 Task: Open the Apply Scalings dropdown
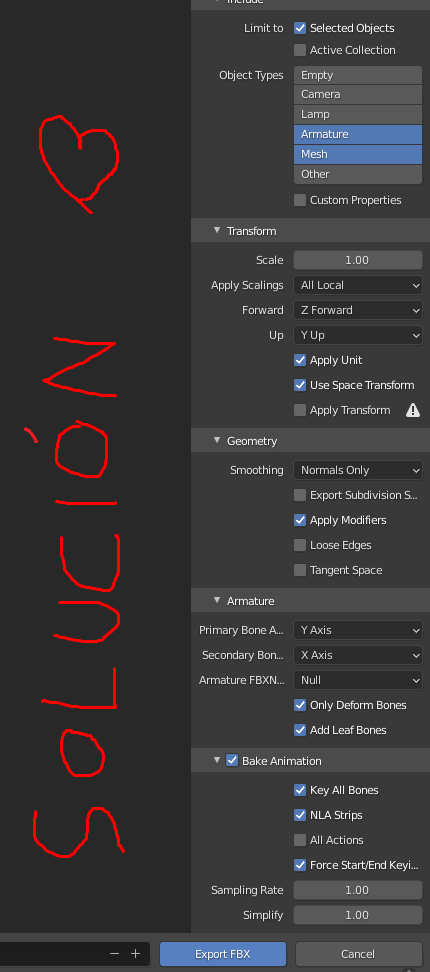click(x=358, y=285)
